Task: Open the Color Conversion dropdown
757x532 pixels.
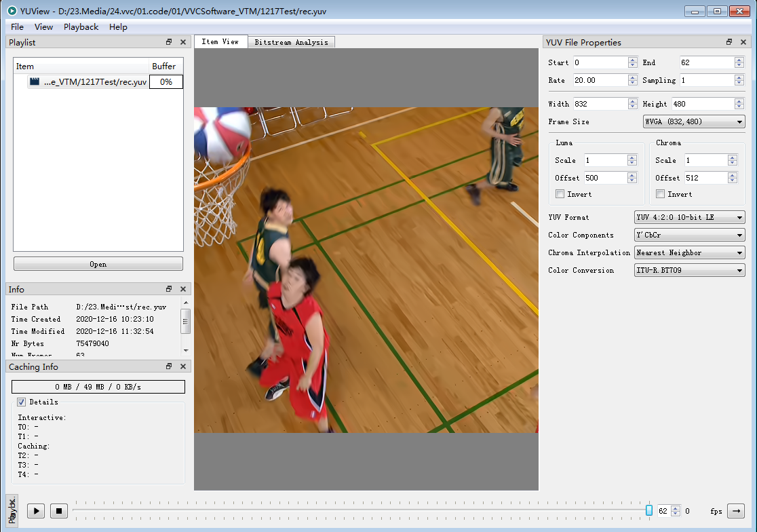Action: pyautogui.click(x=689, y=269)
